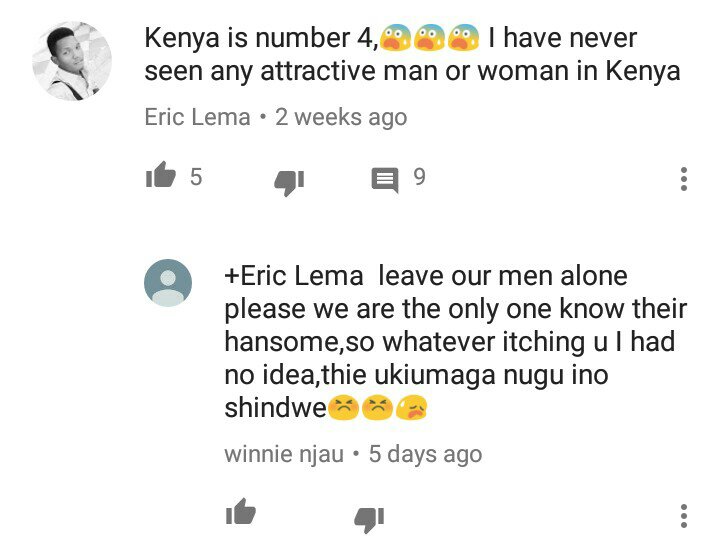Dislike winnie njau's reply
The width and height of the screenshot is (720, 538).
pos(369,520)
